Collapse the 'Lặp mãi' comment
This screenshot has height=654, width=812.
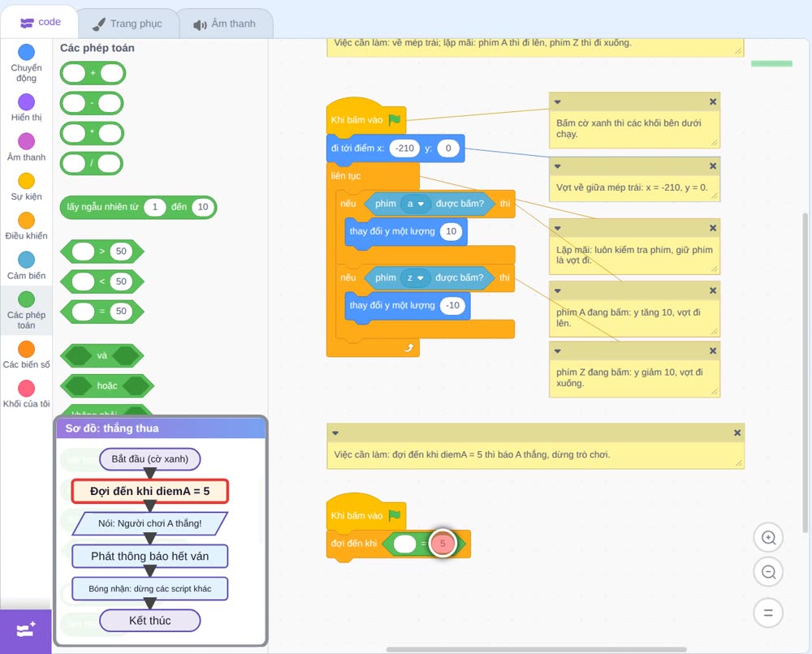point(557,228)
